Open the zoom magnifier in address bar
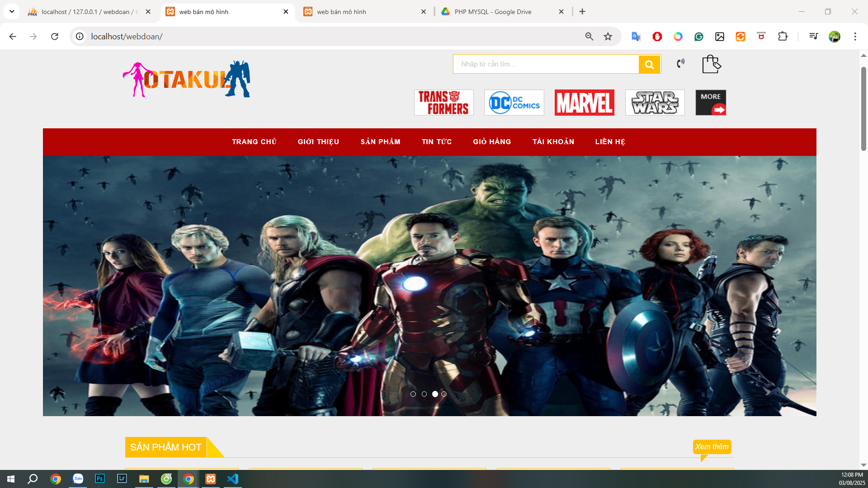 [x=589, y=37]
